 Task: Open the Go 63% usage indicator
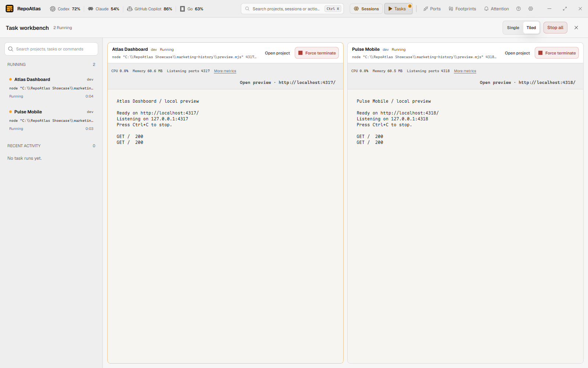click(191, 9)
